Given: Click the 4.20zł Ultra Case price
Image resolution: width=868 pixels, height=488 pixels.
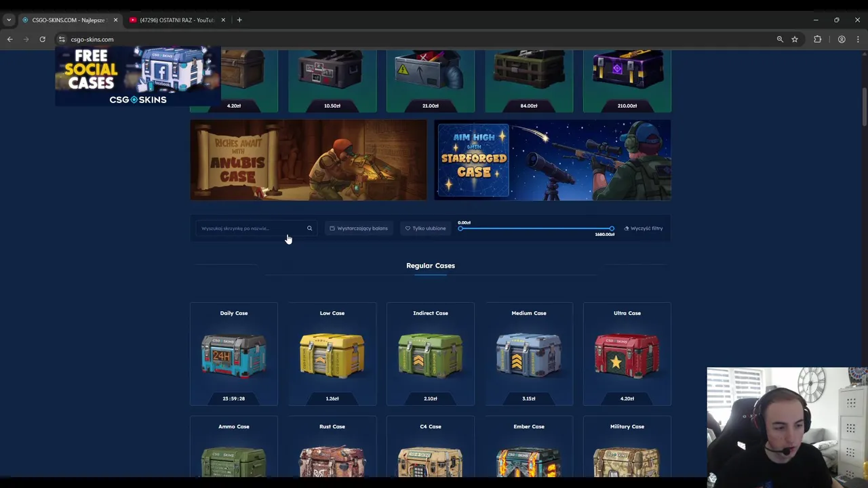Looking at the screenshot, I should click(627, 399).
